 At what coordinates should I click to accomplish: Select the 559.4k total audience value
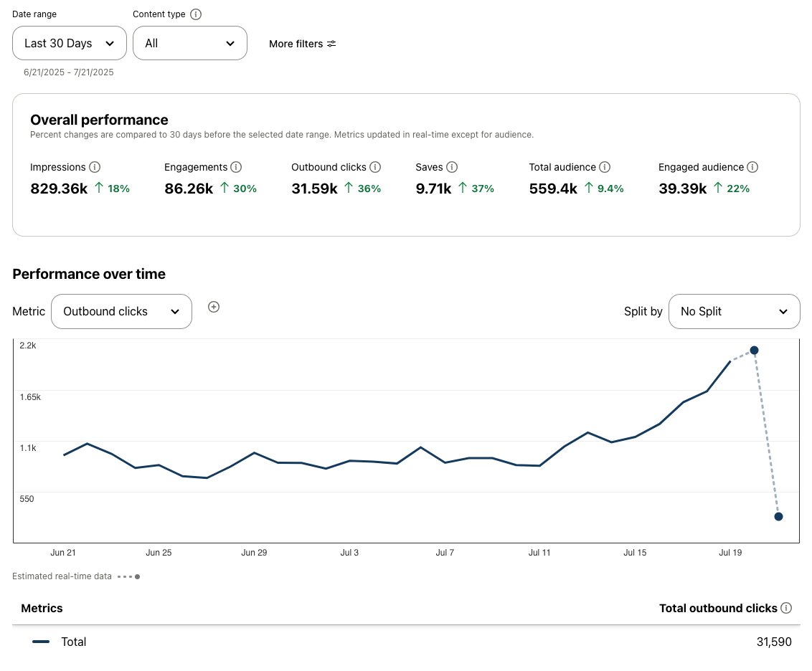553,189
